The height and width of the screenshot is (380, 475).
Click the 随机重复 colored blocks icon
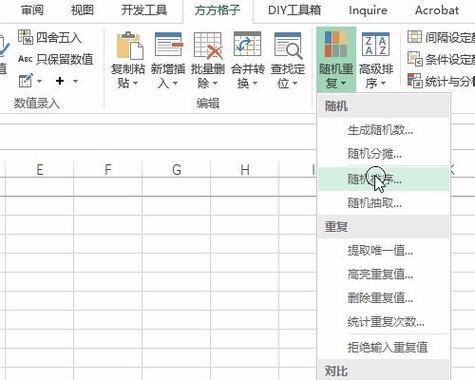[x=336, y=44]
